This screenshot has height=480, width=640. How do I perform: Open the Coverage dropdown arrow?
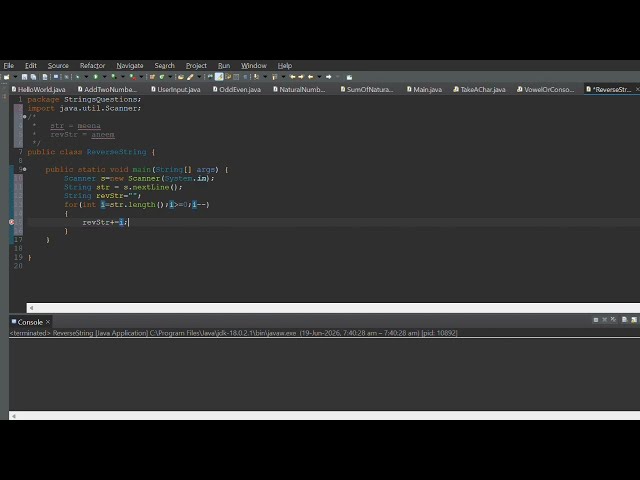(122, 77)
